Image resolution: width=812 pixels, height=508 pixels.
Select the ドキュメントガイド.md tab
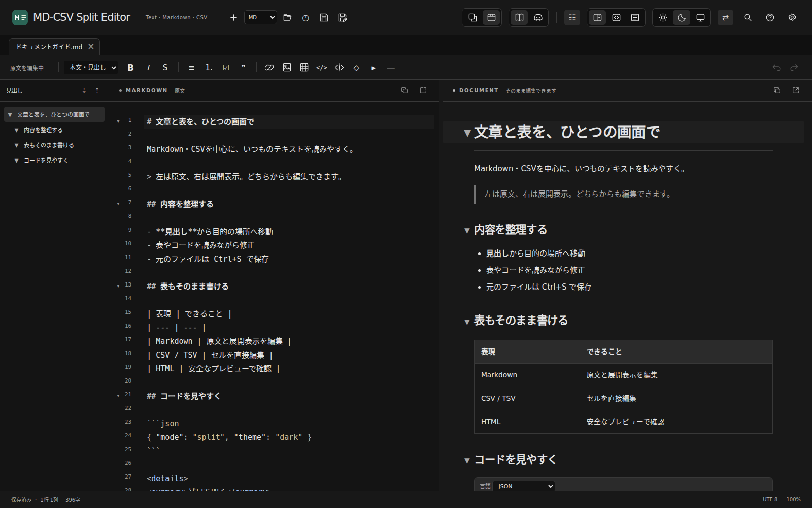click(x=49, y=47)
